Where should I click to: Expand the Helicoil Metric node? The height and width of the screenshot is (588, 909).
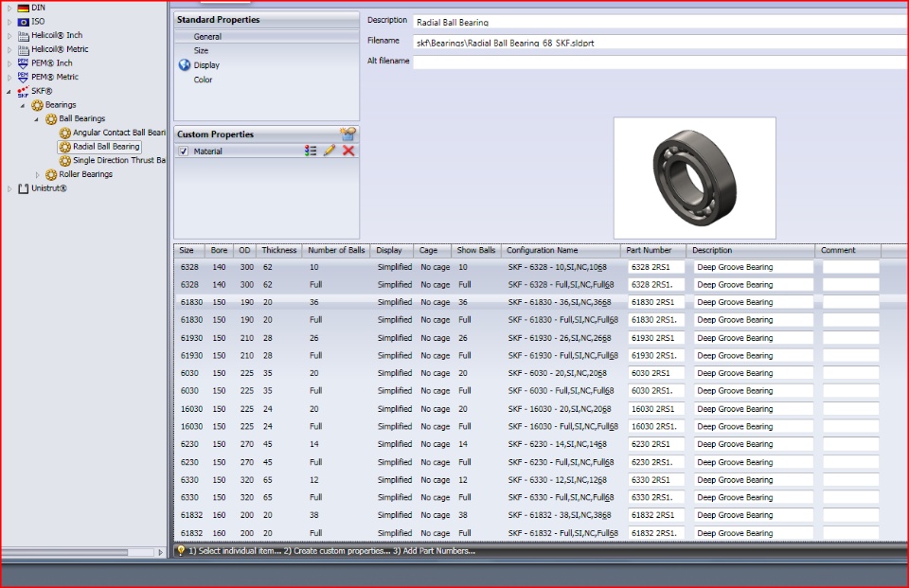tap(9, 50)
